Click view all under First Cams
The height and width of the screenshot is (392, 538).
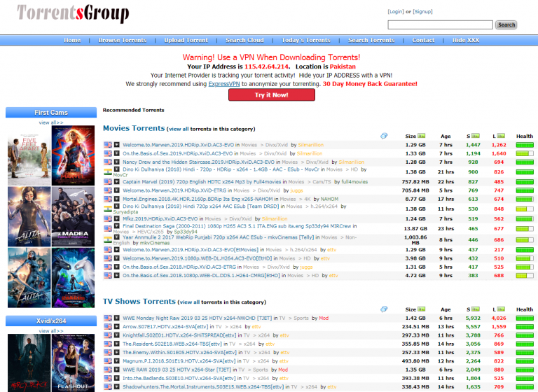(x=51, y=122)
